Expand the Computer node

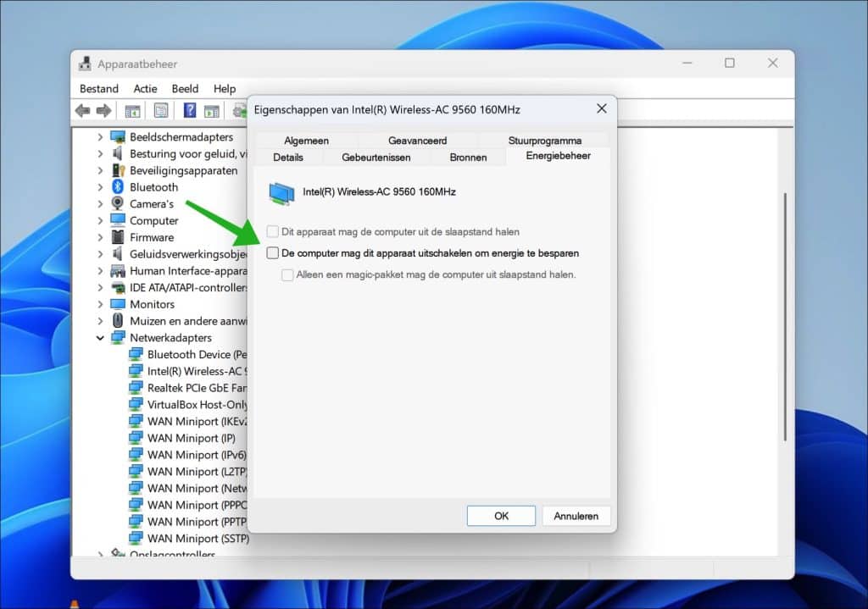100,221
